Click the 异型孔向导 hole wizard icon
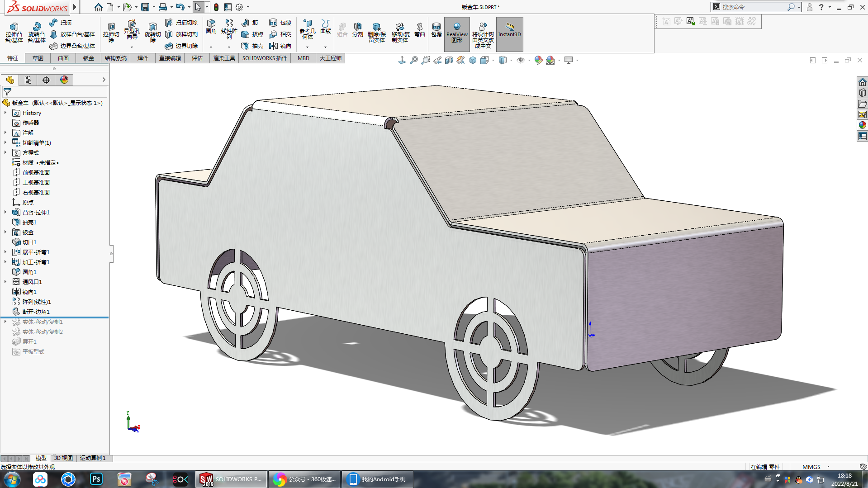Image resolution: width=868 pixels, height=488 pixels. [132, 29]
